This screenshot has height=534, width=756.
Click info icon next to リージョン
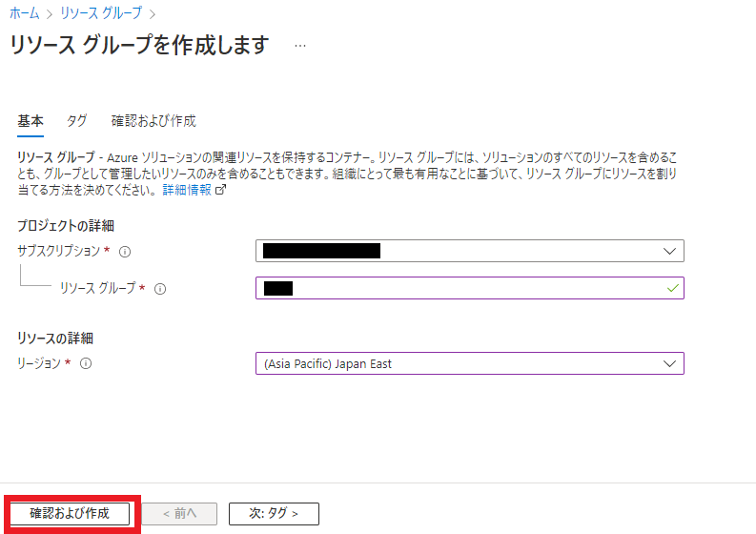pos(86,363)
